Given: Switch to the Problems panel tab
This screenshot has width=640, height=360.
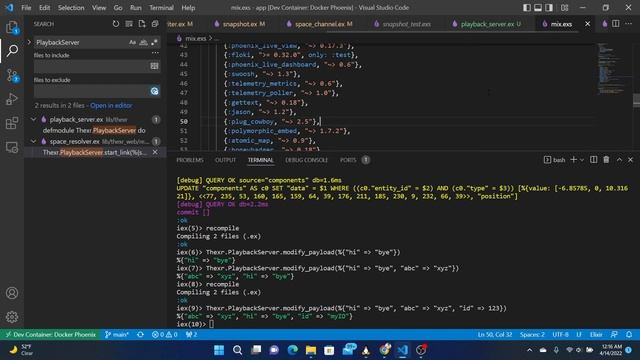Looking at the screenshot, I should pos(190,160).
